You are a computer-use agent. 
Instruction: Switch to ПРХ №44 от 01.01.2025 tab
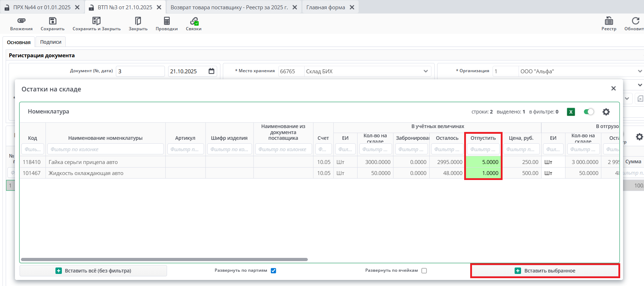pos(42,7)
